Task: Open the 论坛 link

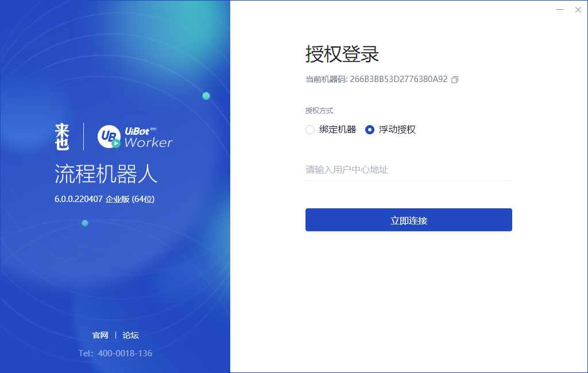Action: [130, 335]
